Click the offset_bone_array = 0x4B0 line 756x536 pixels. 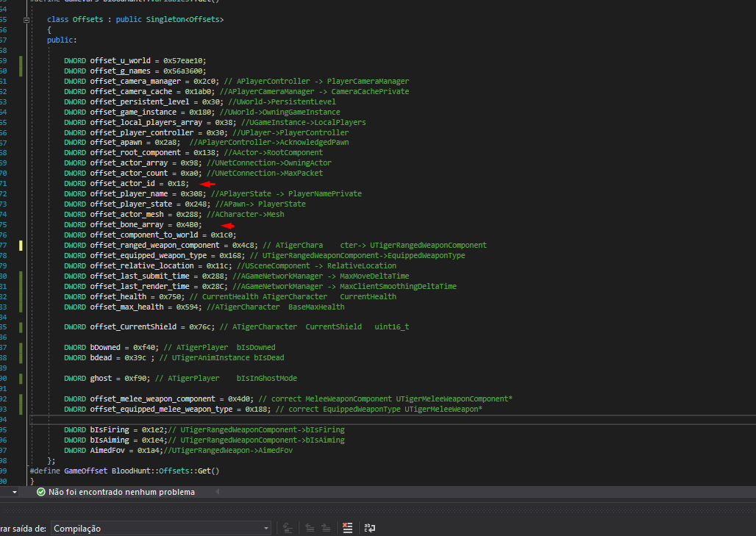pyautogui.click(x=132, y=225)
